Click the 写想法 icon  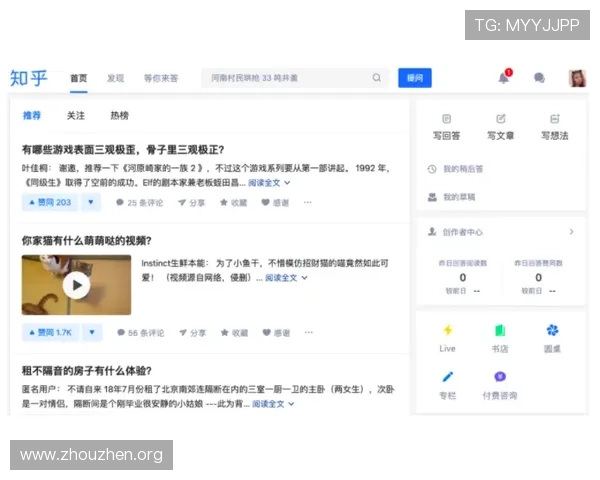[554, 119]
